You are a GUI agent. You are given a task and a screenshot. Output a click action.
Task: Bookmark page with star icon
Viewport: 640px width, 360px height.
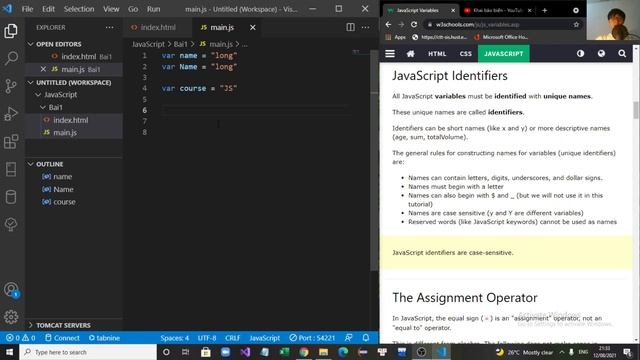[x=576, y=24]
